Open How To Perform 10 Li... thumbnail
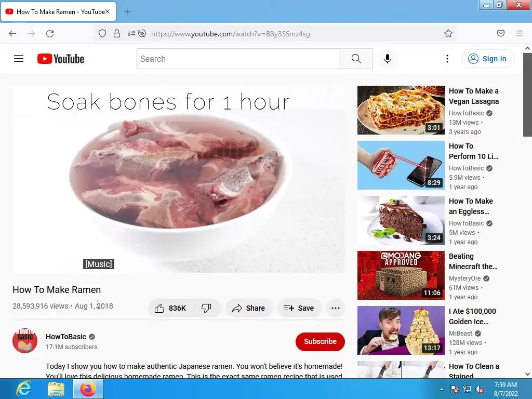This screenshot has width=532, height=399. click(x=401, y=165)
